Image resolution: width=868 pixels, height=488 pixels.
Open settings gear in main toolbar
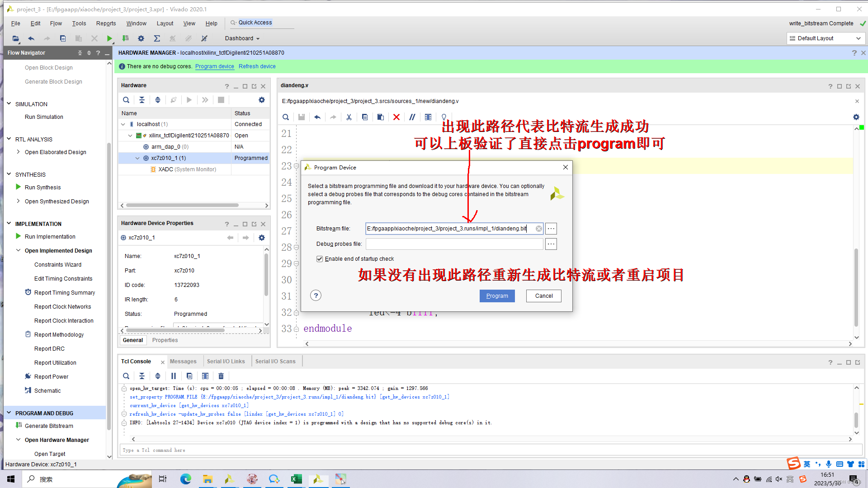point(141,38)
